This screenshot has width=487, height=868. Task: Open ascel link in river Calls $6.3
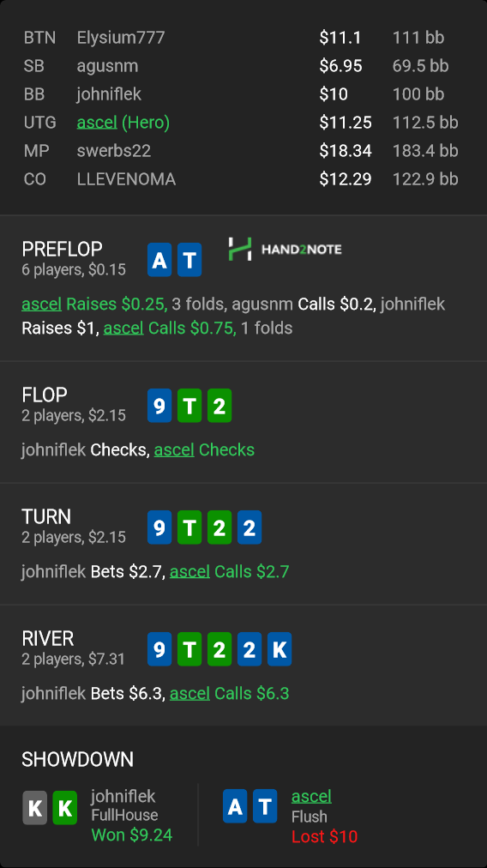point(189,693)
